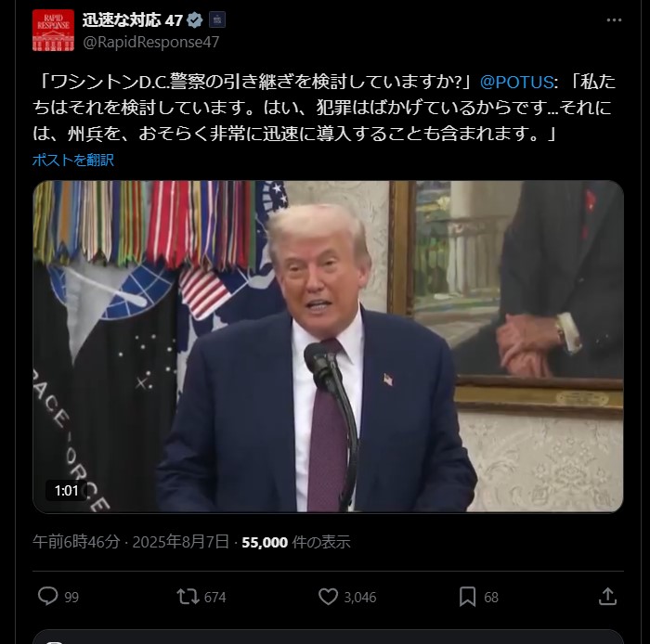This screenshot has height=644, width=650.
Task: Click the 3,046 likes count
Action: point(360,598)
